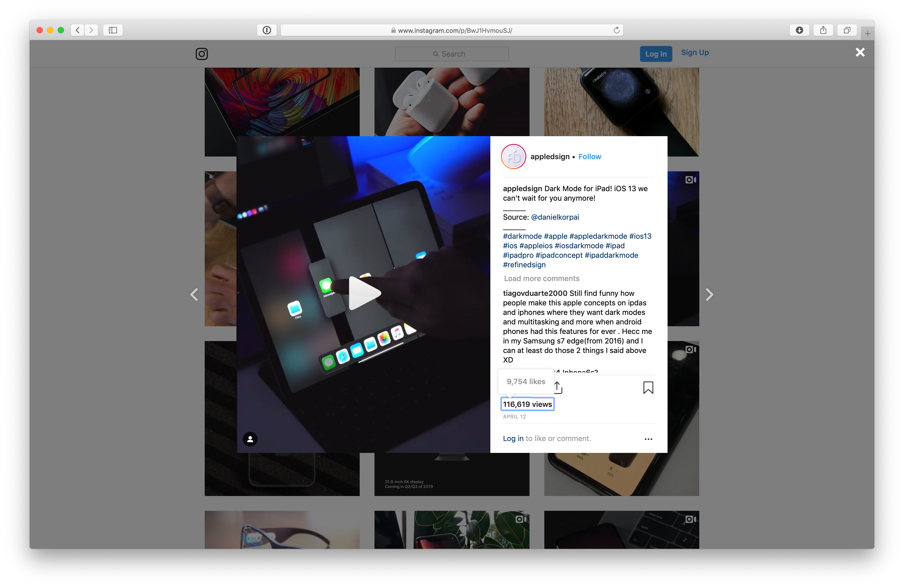Open appledsign username in header
904x588 pixels.
click(x=550, y=157)
